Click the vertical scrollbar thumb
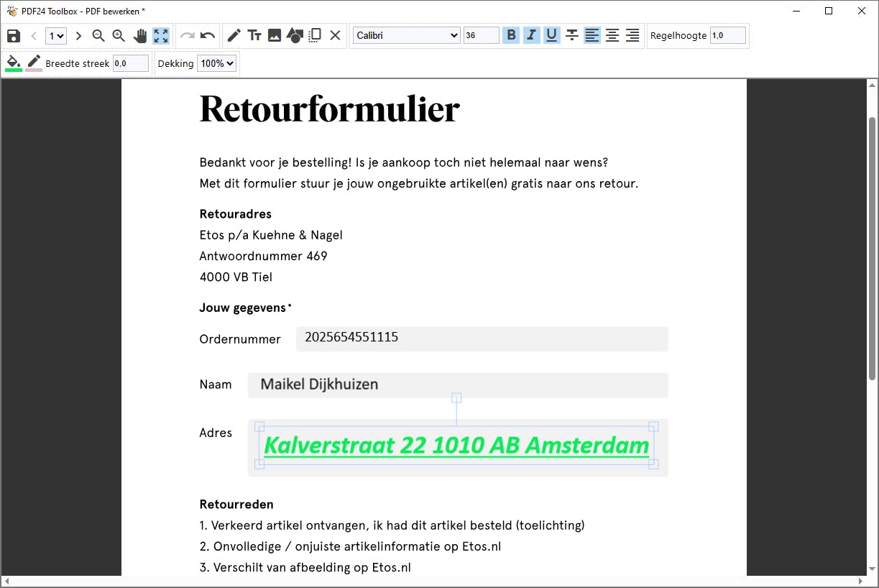This screenshot has width=879, height=588. 873,248
